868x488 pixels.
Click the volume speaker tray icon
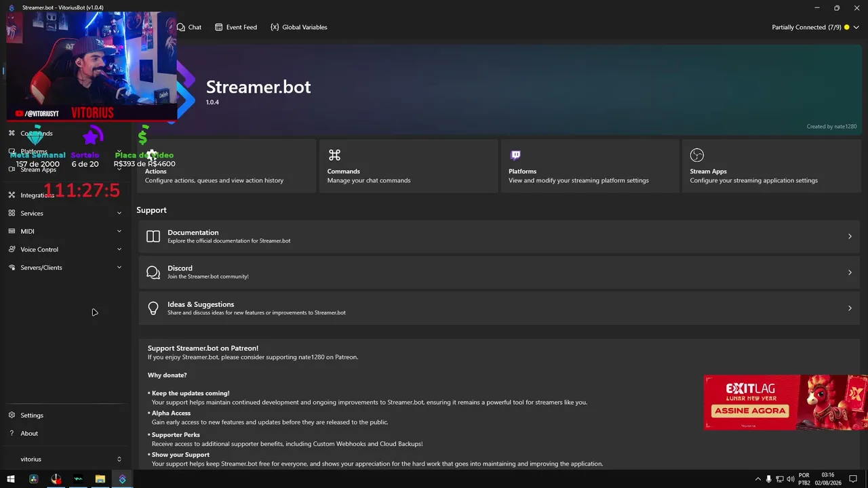(790, 479)
